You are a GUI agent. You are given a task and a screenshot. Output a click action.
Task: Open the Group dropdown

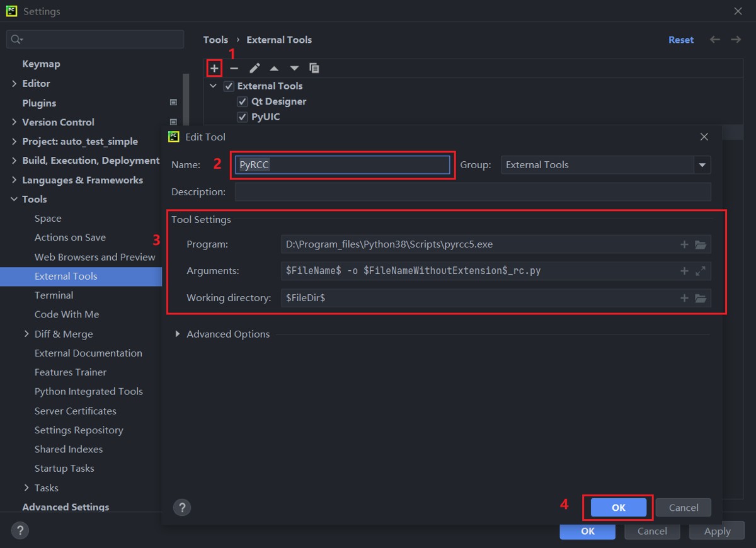pos(702,165)
